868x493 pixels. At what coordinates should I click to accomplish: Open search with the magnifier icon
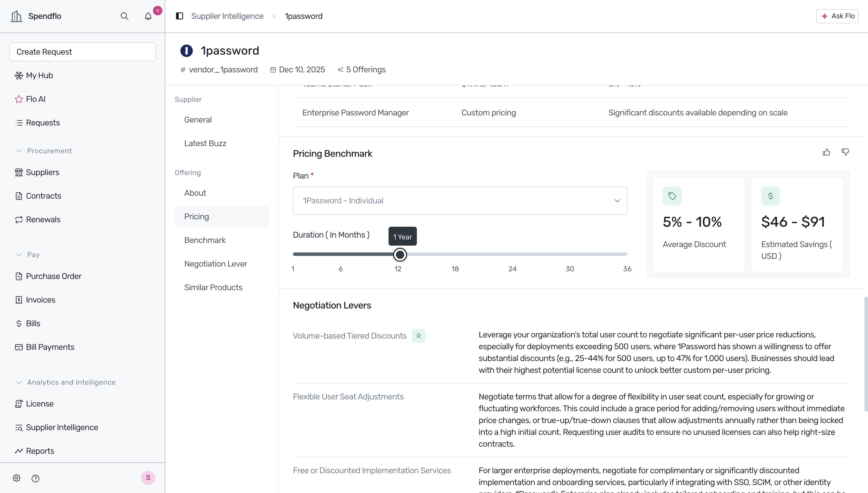(x=124, y=16)
